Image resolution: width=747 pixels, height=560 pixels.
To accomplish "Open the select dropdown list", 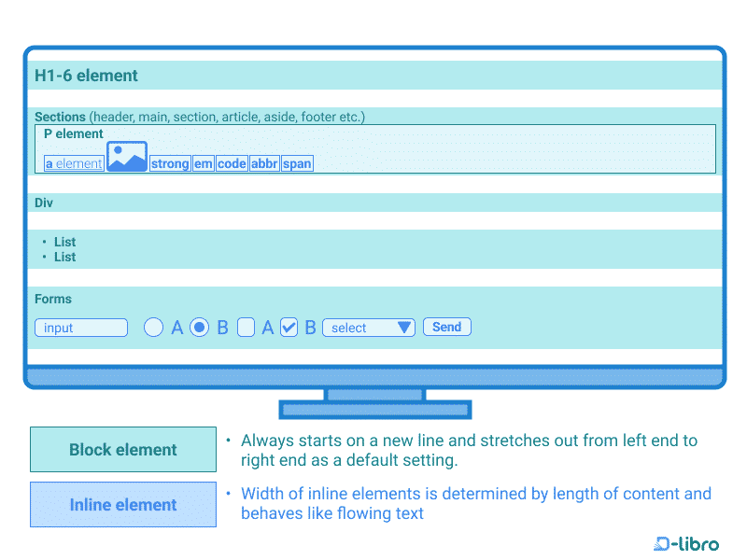I will tap(369, 327).
